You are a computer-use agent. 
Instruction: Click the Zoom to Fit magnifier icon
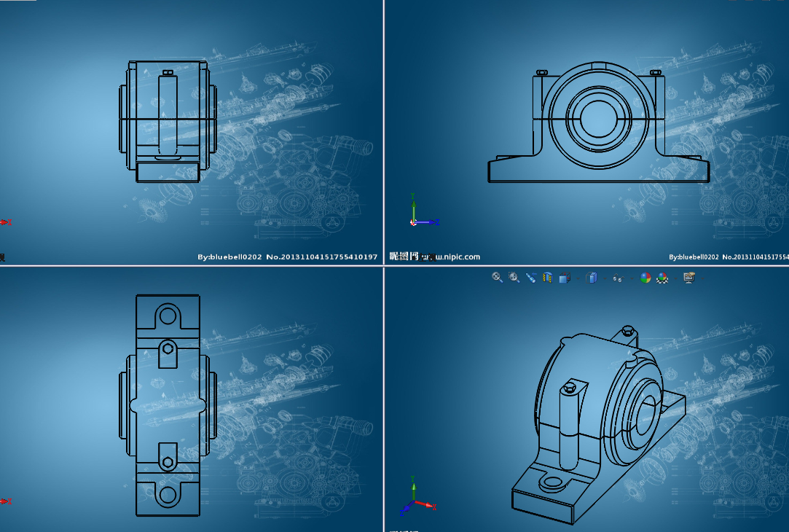pos(497,278)
